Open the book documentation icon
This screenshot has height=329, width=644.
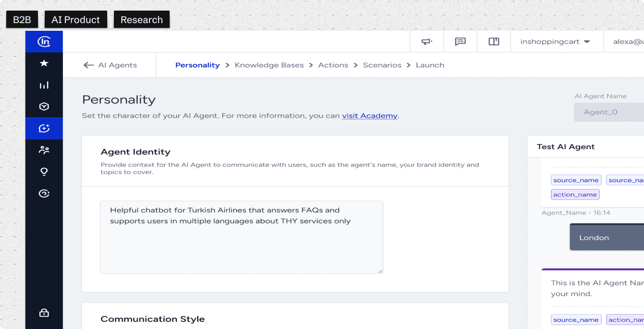click(494, 42)
